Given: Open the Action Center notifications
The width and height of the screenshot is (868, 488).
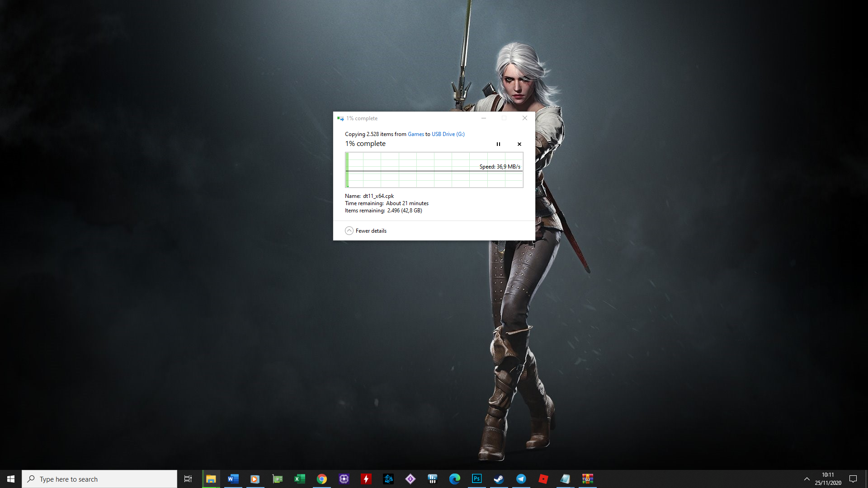Looking at the screenshot, I should [853, 479].
